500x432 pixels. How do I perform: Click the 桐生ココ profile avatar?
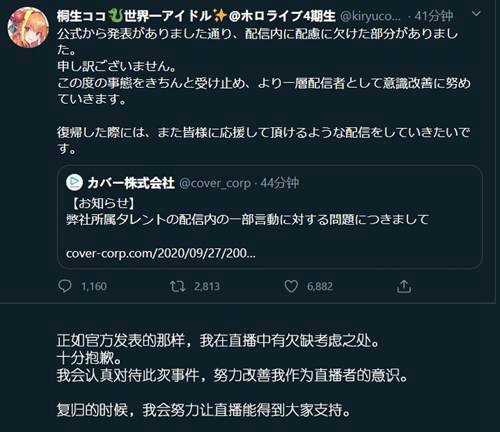pos(28,27)
